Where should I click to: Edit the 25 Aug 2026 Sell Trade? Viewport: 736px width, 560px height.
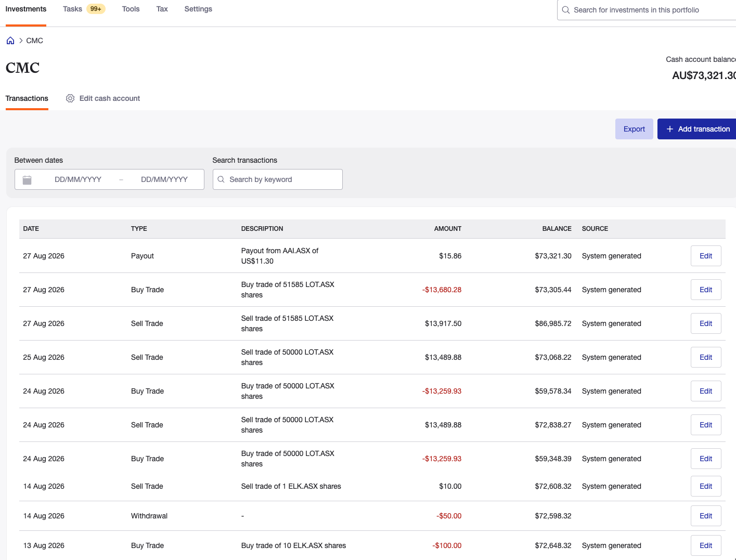706,357
